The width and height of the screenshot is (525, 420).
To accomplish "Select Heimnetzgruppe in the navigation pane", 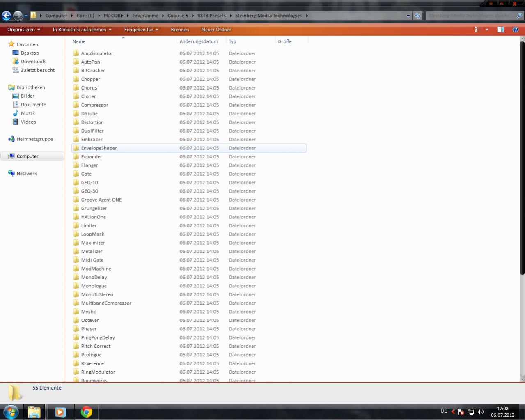I will (35, 139).
